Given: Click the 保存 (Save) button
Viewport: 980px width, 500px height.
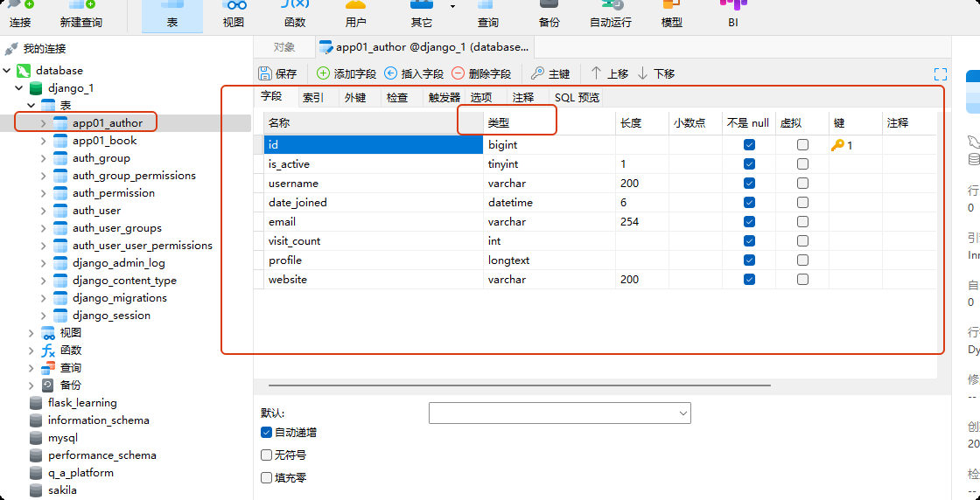Looking at the screenshot, I should (x=278, y=73).
